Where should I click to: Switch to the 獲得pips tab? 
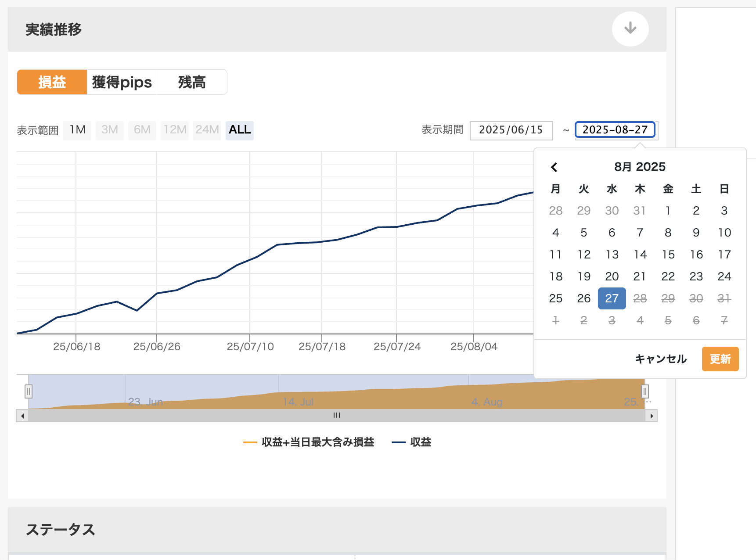click(122, 82)
